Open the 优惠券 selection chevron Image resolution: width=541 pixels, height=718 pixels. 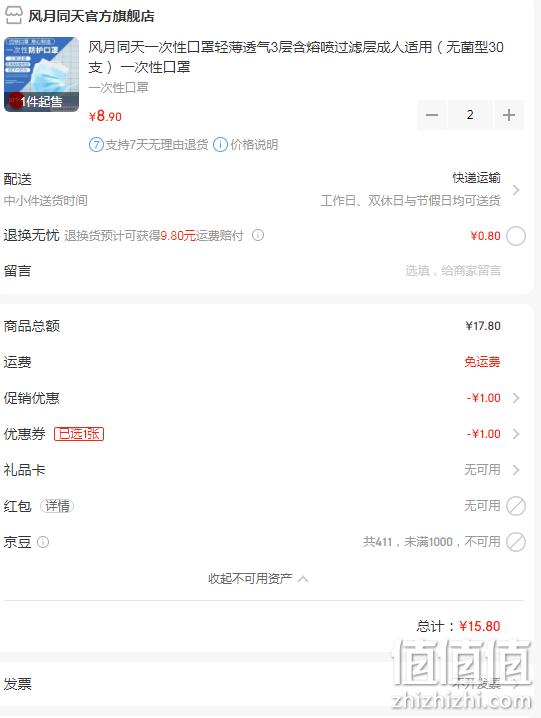tap(516, 434)
